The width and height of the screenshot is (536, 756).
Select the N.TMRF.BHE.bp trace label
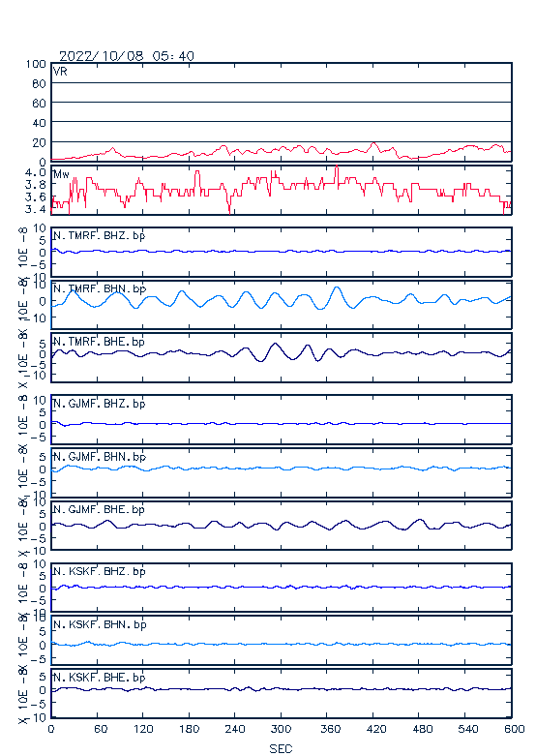coord(99,342)
